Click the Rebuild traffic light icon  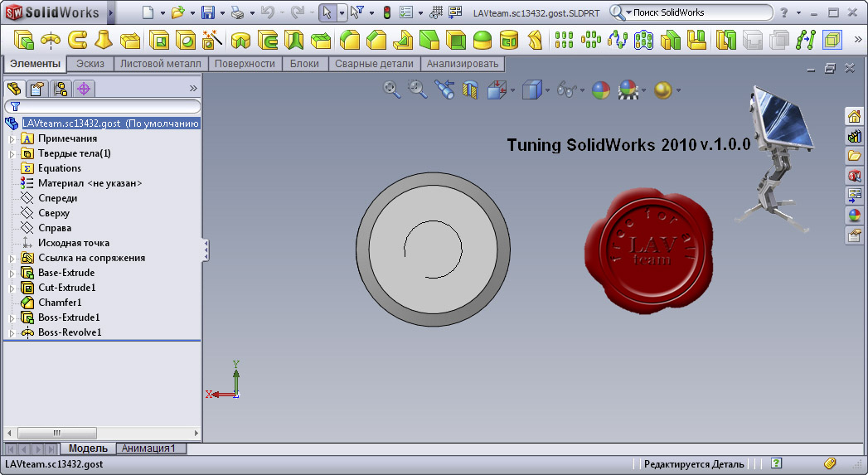pyautogui.click(x=387, y=12)
